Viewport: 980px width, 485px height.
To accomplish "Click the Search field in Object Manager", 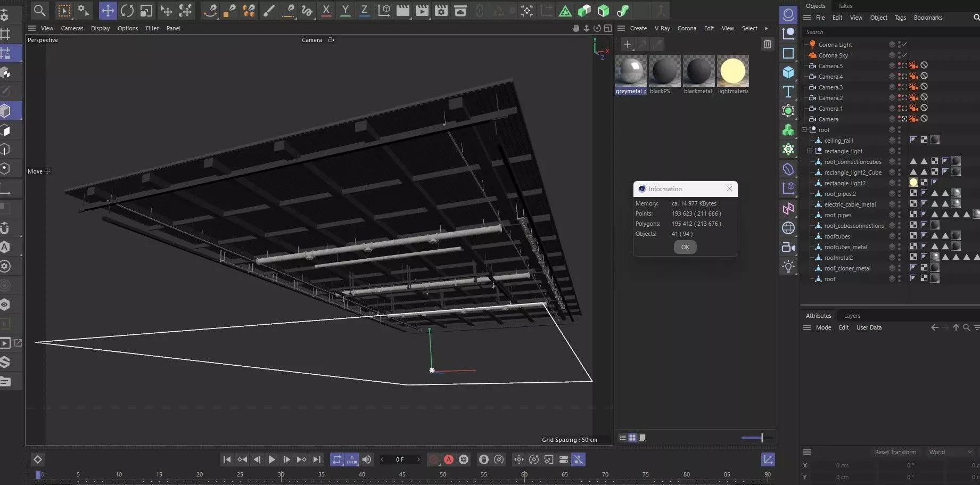I will click(889, 32).
